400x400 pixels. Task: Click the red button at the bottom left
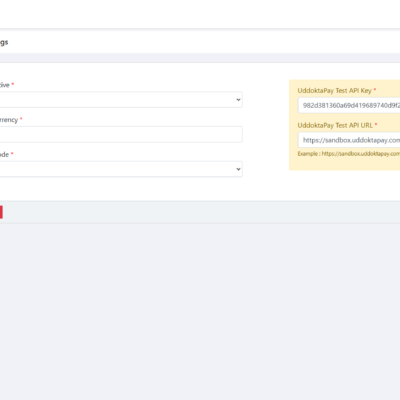pos(1,212)
